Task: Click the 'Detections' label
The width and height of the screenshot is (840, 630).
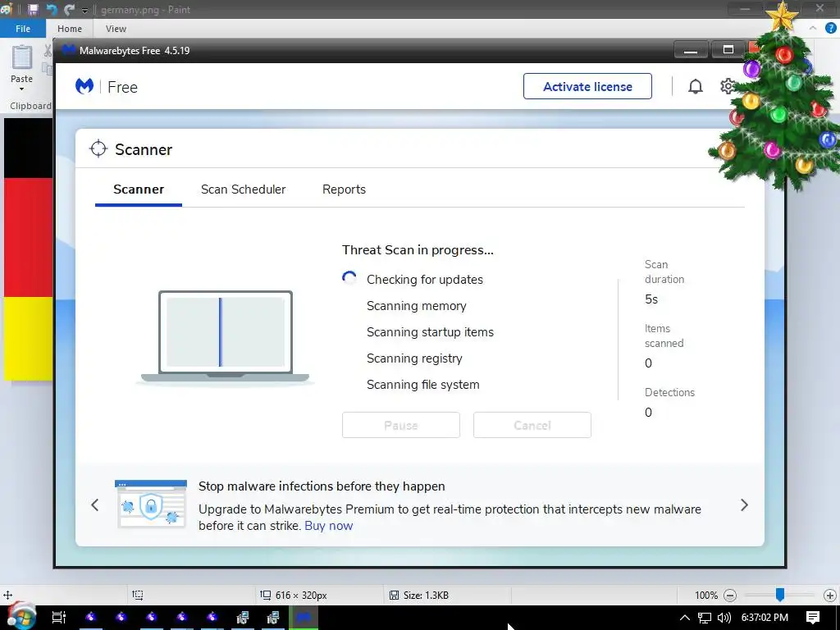Action: tap(669, 392)
